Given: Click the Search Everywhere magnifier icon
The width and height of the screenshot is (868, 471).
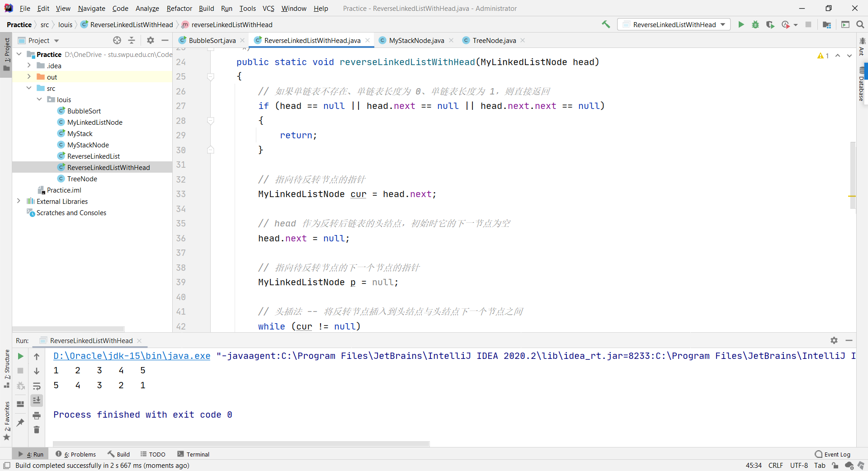Looking at the screenshot, I should pyautogui.click(x=860, y=24).
